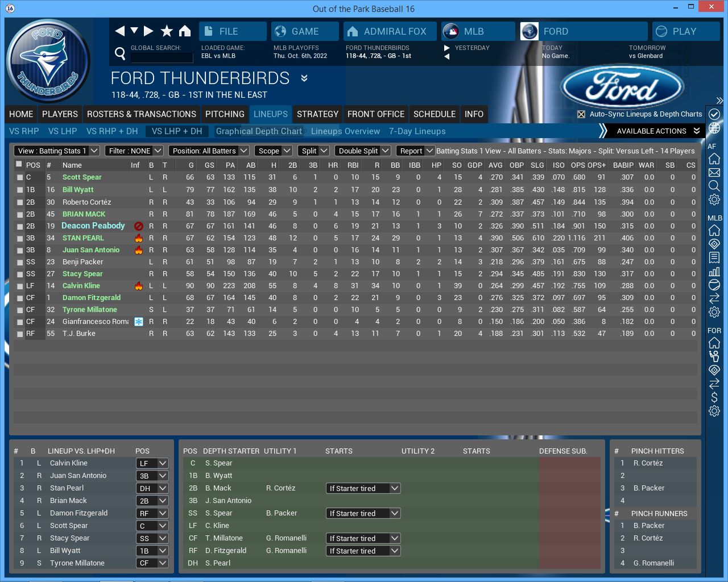Open the FOR section diamond lineup icon

[714, 370]
